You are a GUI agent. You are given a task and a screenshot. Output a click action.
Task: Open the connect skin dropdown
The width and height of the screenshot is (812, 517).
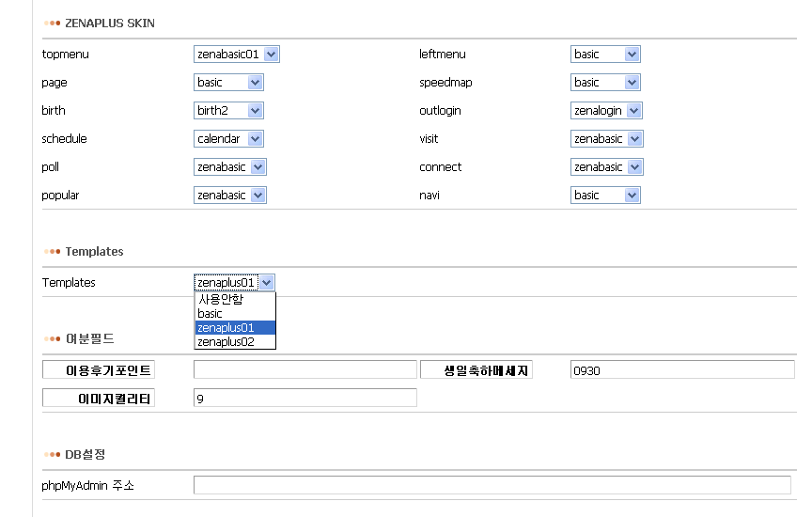[x=606, y=167]
